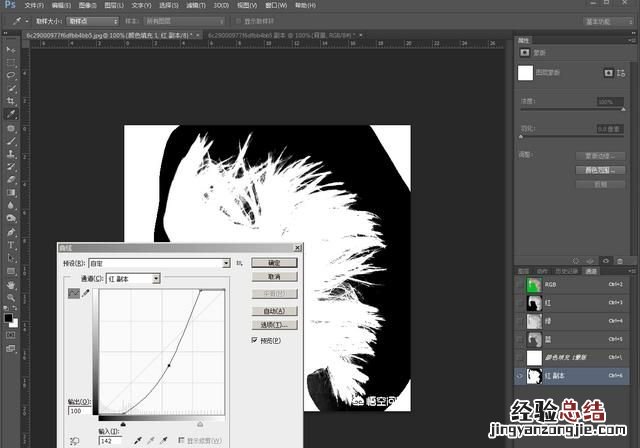This screenshot has width=640, height=448.
Task: Select the Eyedropper tool in left toolbar
Action: (x=11, y=115)
